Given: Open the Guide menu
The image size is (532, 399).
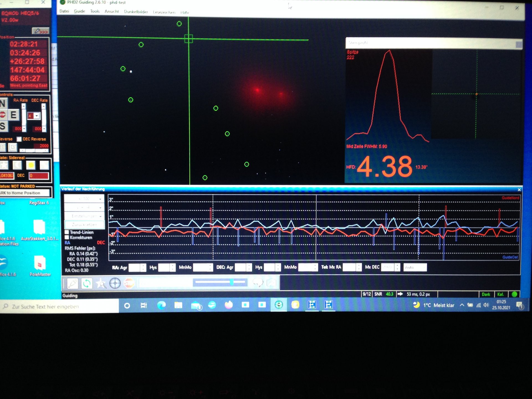Looking at the screenshot, I should pyautogui.click(x=80, y=11).
